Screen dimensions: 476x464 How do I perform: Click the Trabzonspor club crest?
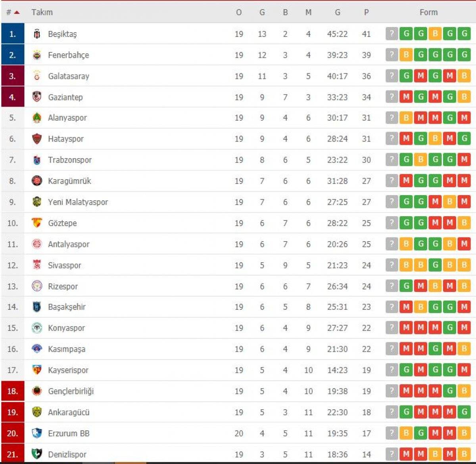point(37,160)
